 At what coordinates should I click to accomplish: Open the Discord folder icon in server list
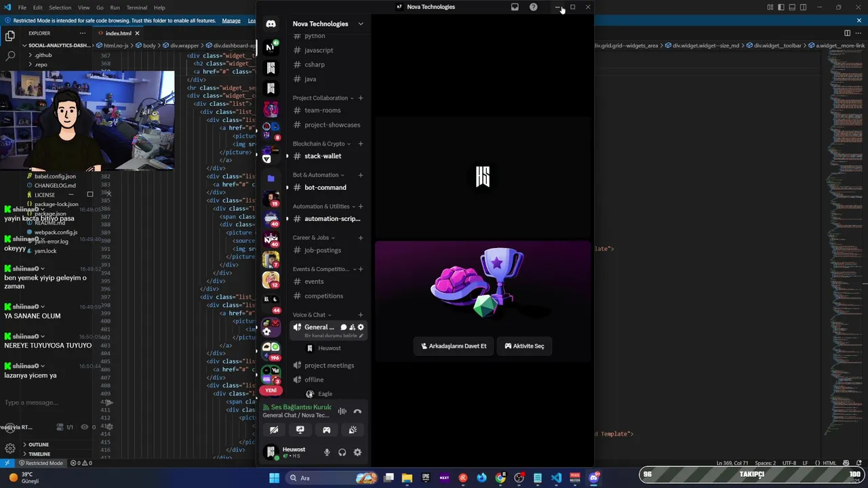point(271,178)
